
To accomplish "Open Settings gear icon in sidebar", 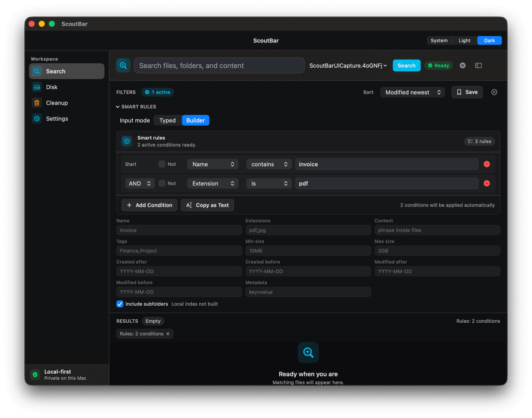I will point(37,118).
